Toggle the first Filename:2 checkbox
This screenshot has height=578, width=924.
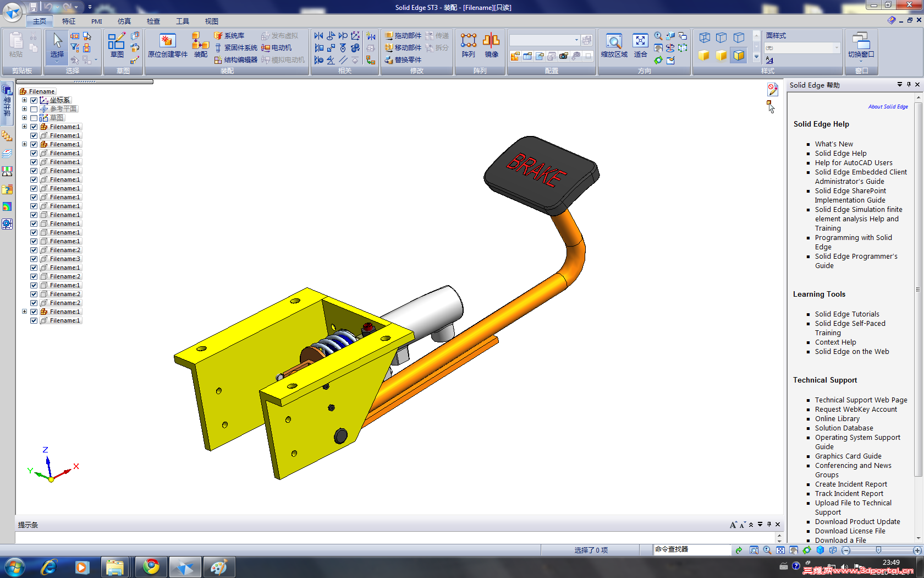point(34,250)
